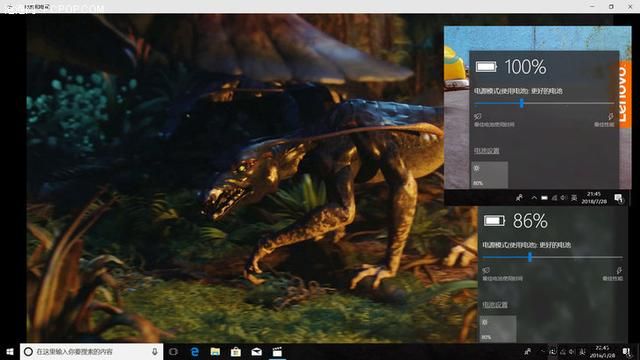Screen dimensions: 640x360
Task: Click network icon in the 21:45 taskbar
Action: pyautogui.click(x=554, y=198)
